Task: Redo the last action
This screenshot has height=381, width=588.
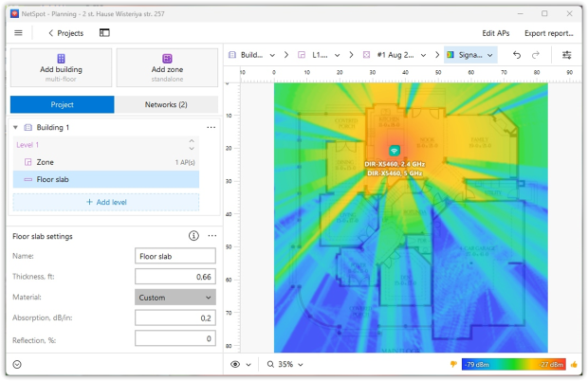Action: click(536, 55)
